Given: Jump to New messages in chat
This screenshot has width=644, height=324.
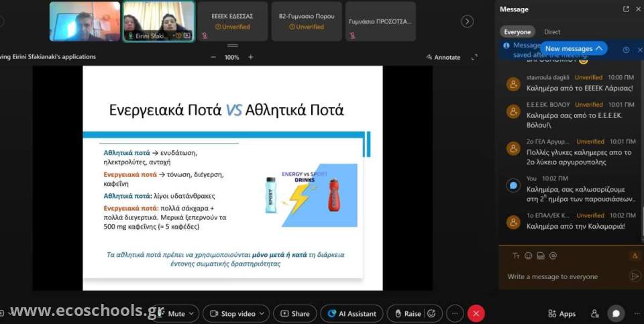Looking at the screenshot, I should point(574,49).
